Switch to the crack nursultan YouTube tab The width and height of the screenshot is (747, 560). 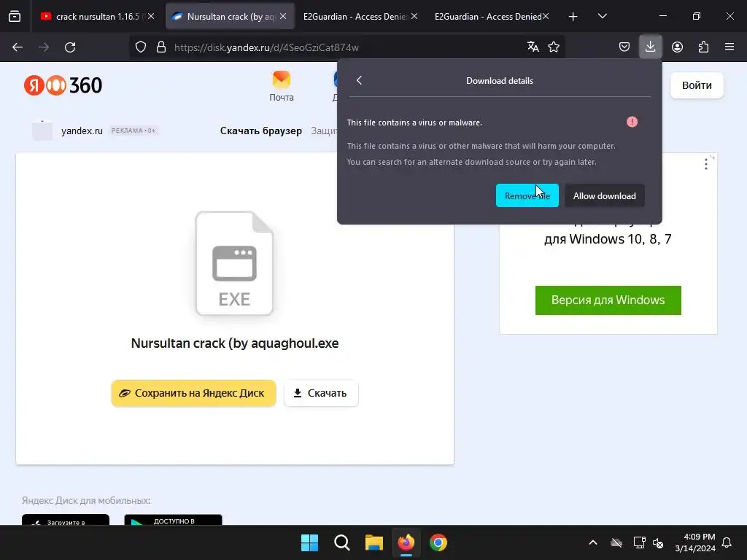pyautogui.click(x=98, y=17)
